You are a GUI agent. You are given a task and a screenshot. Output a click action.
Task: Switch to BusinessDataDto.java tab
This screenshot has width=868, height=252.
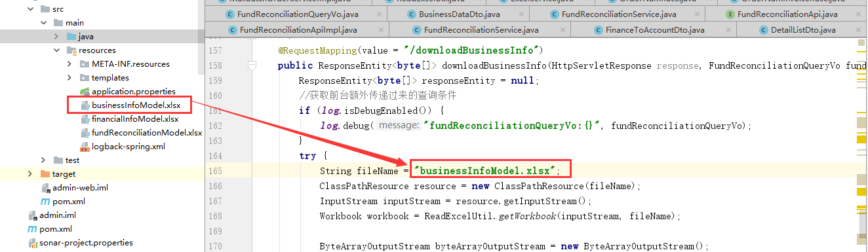click(459, 14)
